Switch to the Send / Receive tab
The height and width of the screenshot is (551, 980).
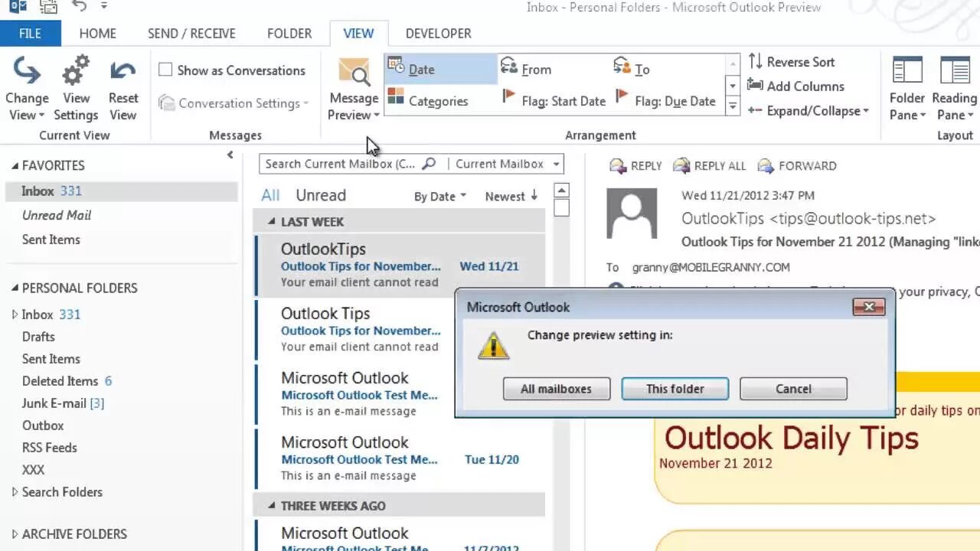[191, 34]
